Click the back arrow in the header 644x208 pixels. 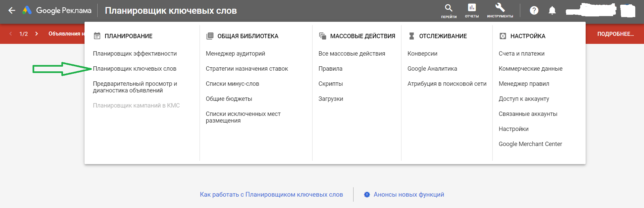(x=12, y=10)
